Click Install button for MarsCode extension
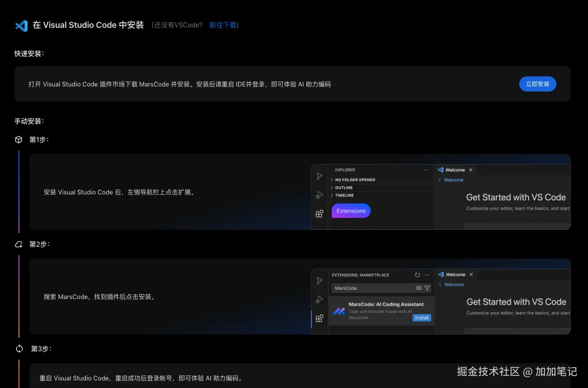Image resolution: width=588 pixels, height=388 pixels. (x=422, y=318)
